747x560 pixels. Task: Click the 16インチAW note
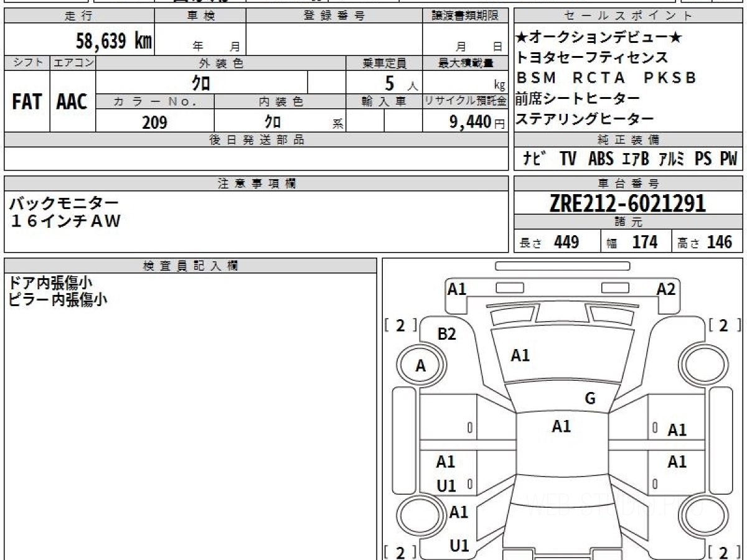[x=64, y=220]
